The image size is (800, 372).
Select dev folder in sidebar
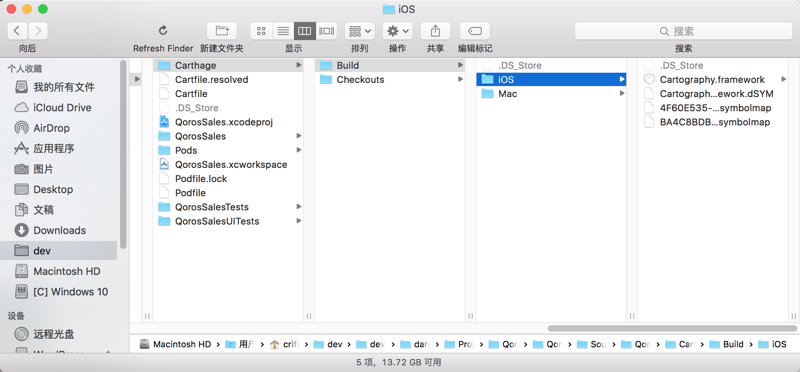tap(59, 251)
